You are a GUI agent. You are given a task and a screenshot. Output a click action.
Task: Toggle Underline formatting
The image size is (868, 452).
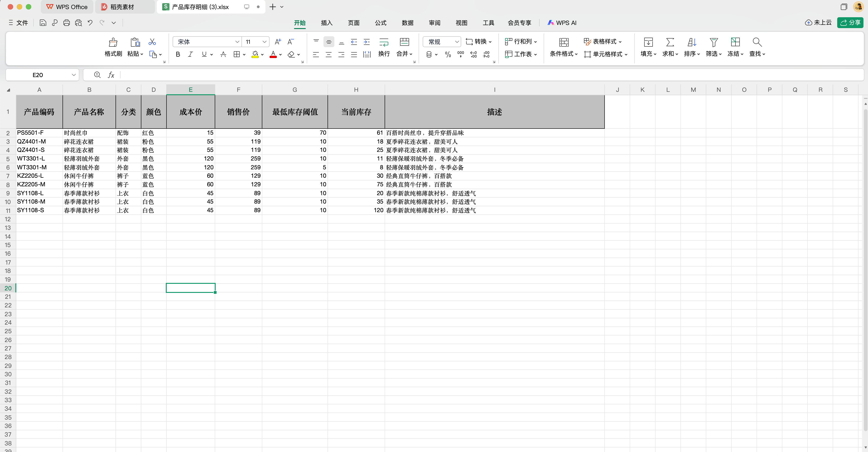click(204, 54)
